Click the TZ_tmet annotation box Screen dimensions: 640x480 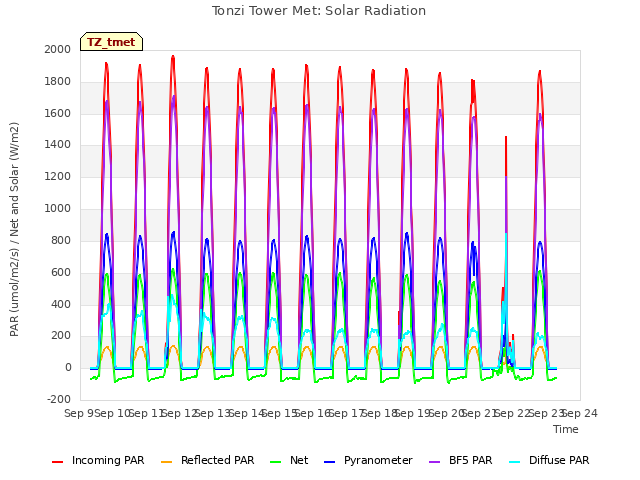[111, 42]
